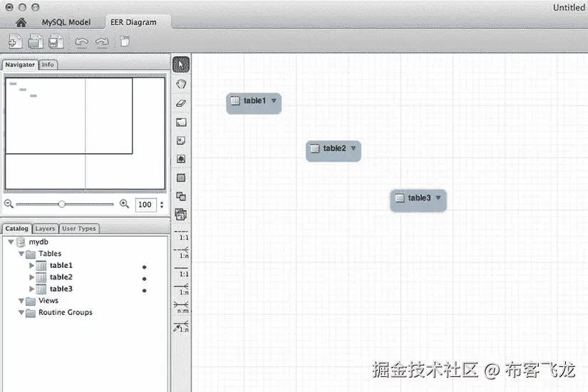Click the open model toolbar icon

click(x=36, y=41)
